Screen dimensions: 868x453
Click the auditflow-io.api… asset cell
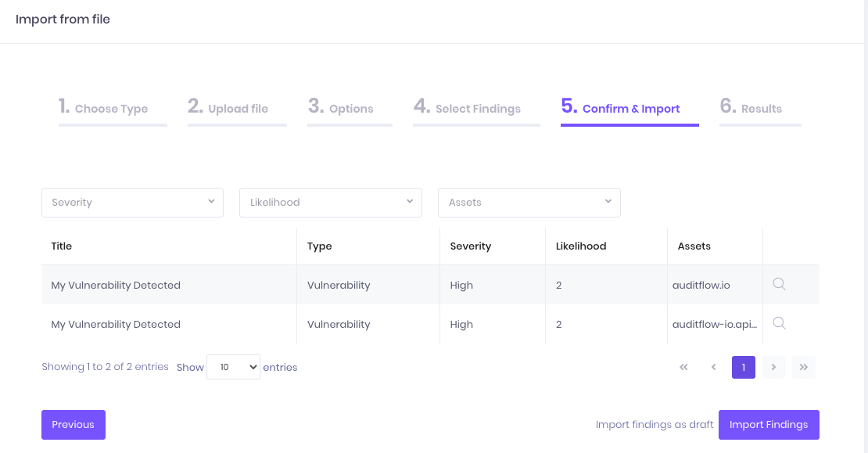[x=715, y=325]
